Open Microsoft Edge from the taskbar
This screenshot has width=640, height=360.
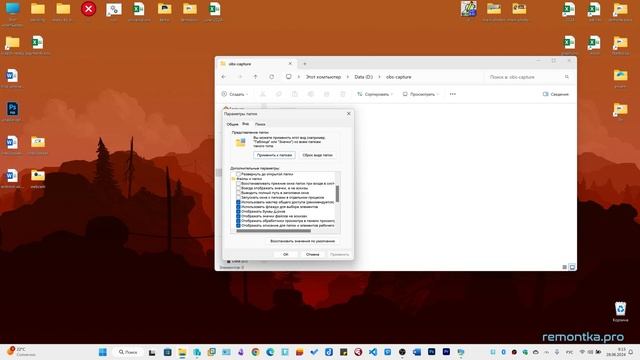tap(270, 352)
